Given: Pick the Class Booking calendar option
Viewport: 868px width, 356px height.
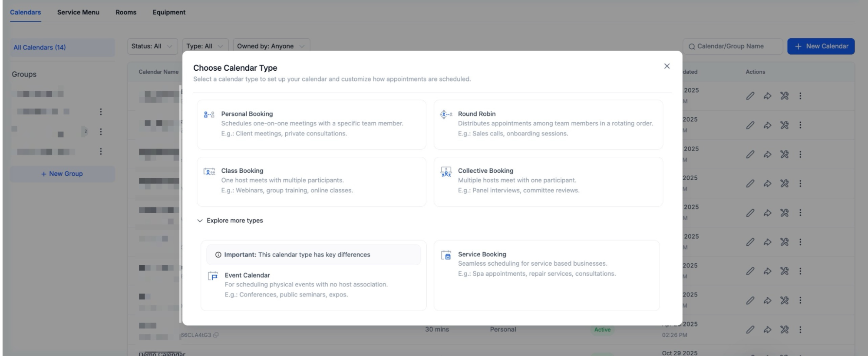Looking at the screenshot, I should click(311, 181).
